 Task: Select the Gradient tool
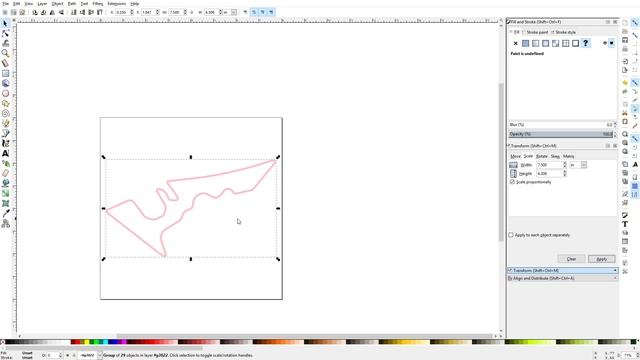5,193
